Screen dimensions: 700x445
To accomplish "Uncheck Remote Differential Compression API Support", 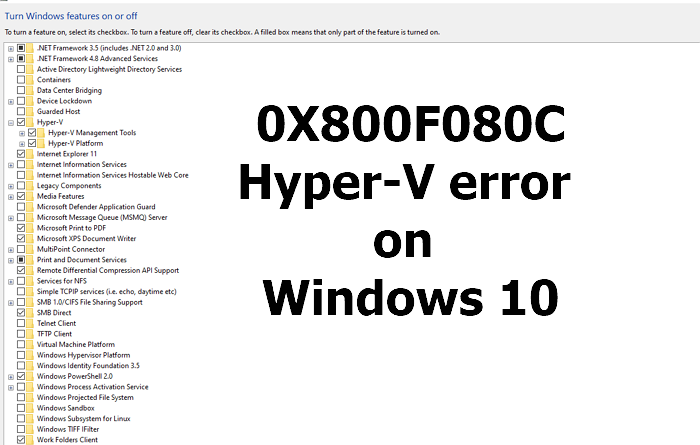I will (x=21, y=270).
